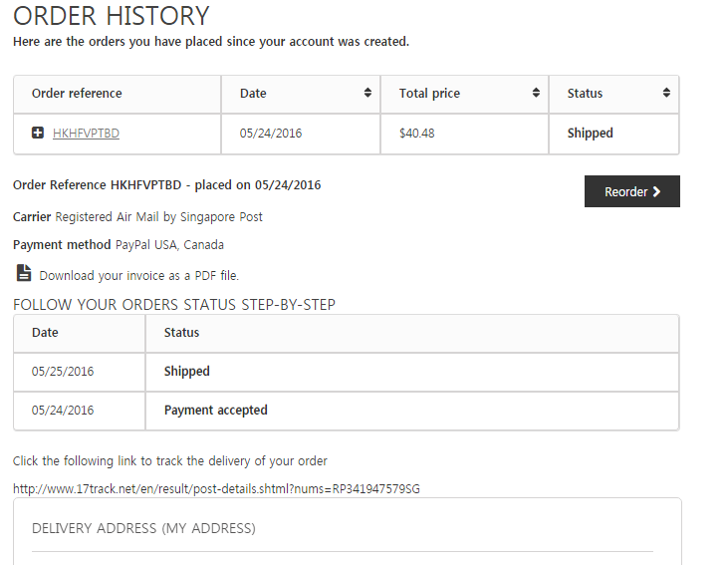Viewport: 728px width, 565px height.
Task: Click the Shipped status in order row
Action: pyautogui.click(x=591, y=134)
